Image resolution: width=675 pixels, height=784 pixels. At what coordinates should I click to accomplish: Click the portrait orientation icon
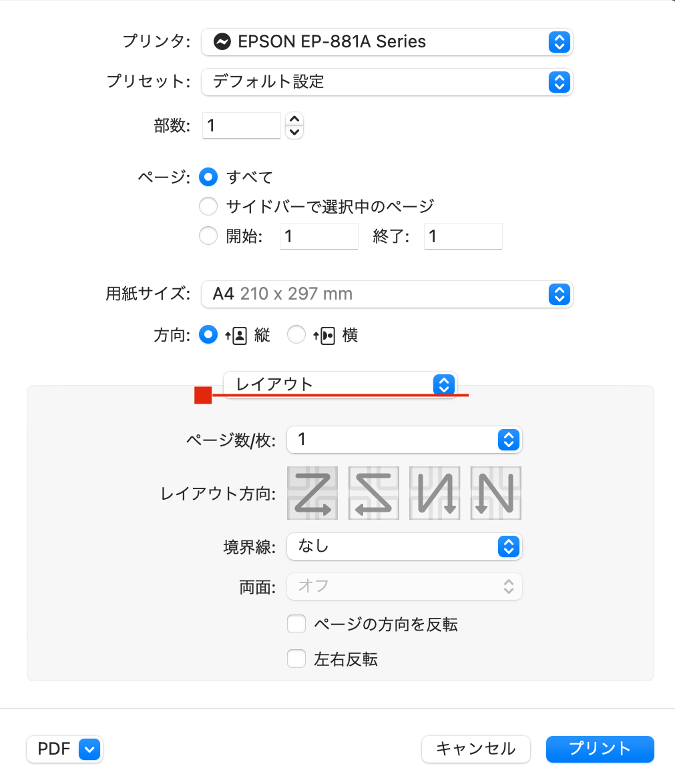tap(236, 335)
